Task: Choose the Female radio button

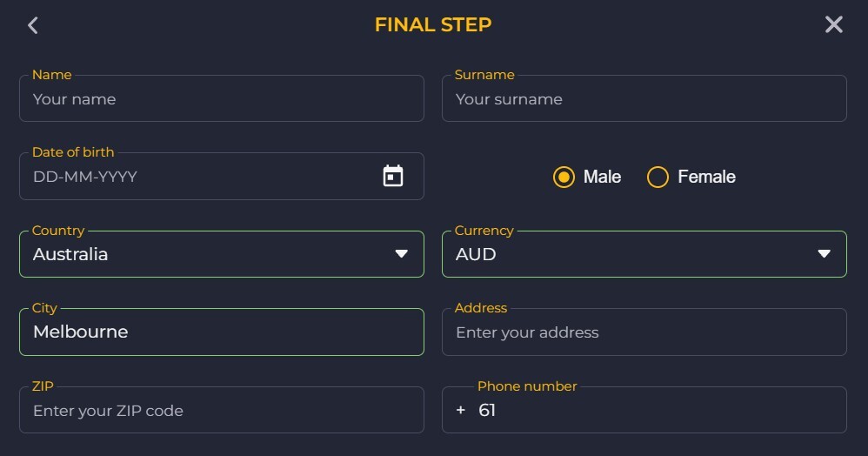Action: pyautogui.click(x=658, y=178)
